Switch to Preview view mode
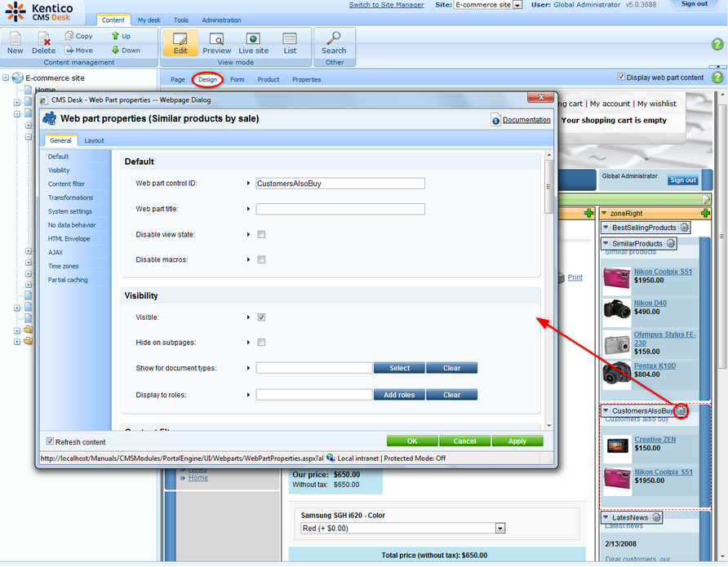Screen dimensions: 728x567 [217, 42]
